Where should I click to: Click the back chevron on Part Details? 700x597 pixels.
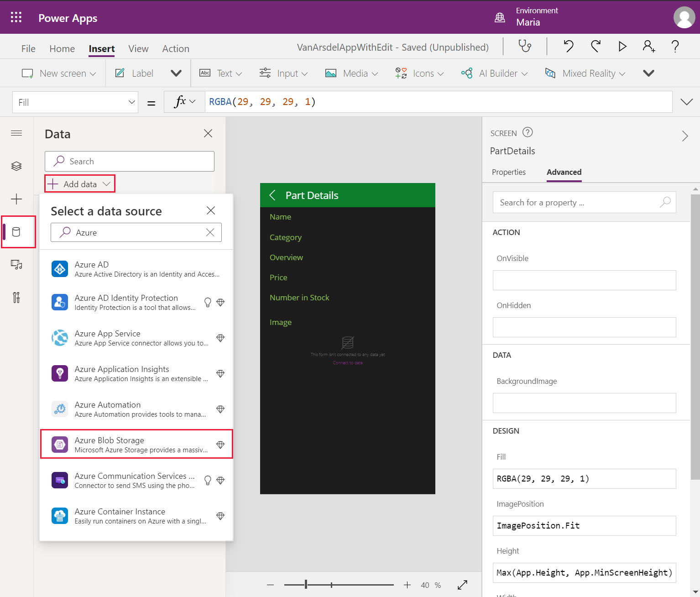[x=272, y=195]
